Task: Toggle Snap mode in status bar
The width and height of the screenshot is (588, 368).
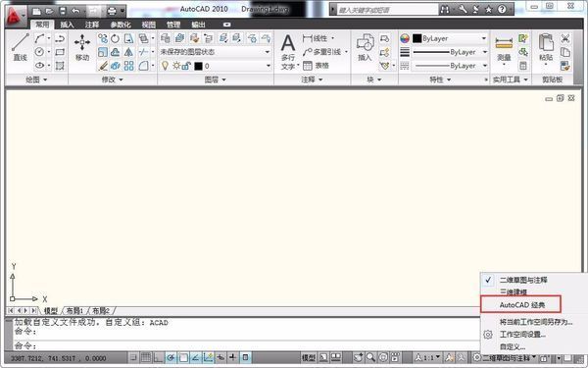Action: coord(133,357)
